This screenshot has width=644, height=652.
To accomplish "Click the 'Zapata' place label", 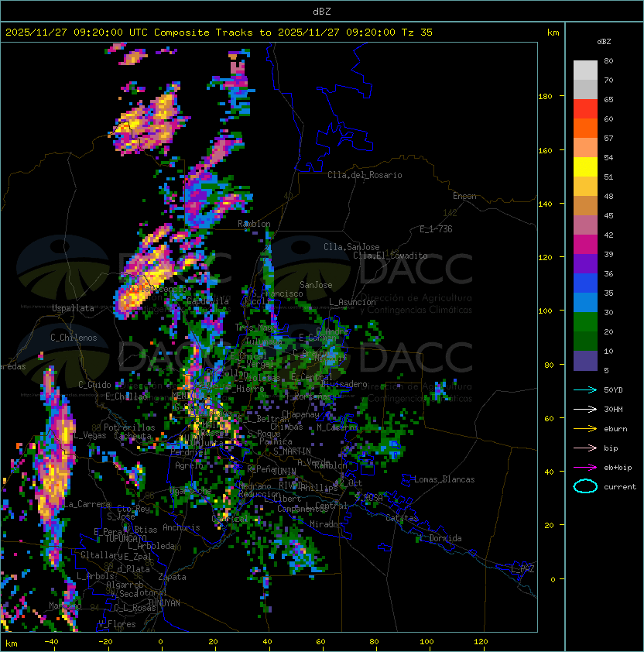I will click(x=172, y=577).
